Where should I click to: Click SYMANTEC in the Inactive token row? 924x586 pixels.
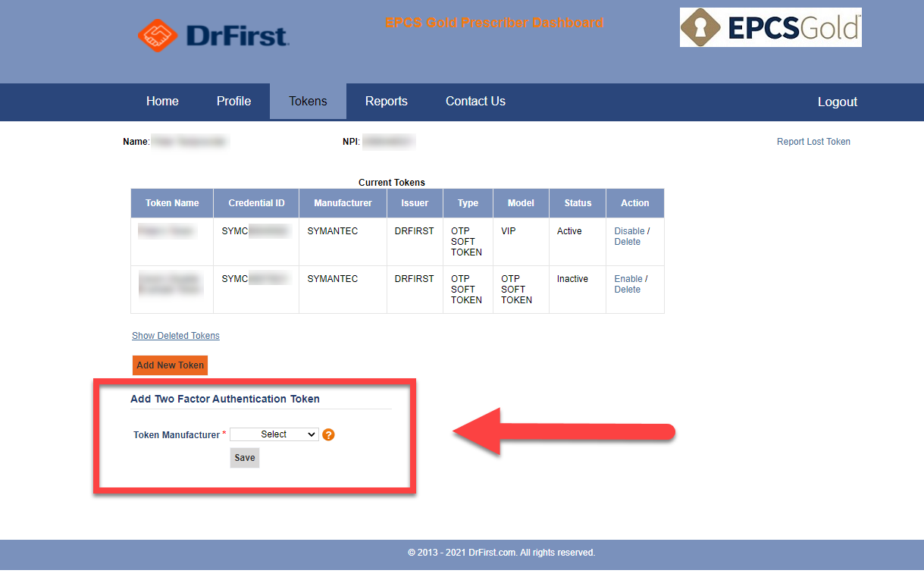[x=333, y=279]
